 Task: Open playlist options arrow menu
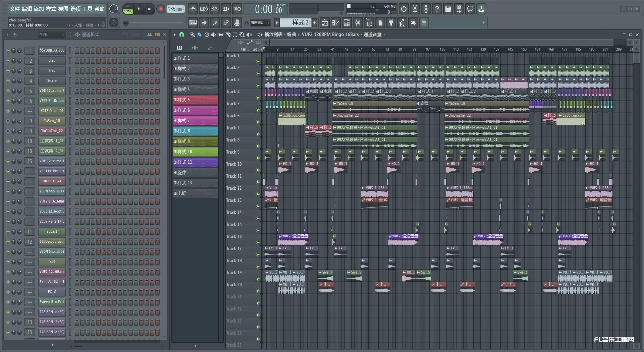[175, 35]
